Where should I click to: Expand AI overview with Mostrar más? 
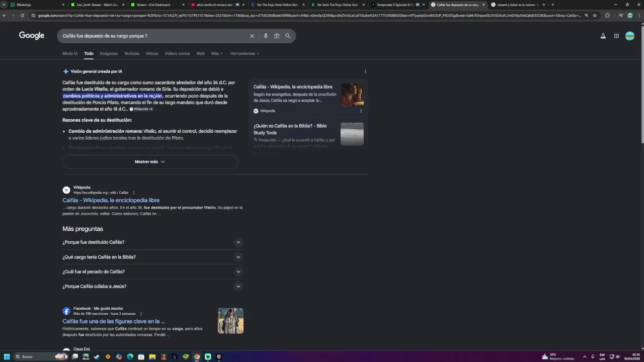click(x=150, y=162)
